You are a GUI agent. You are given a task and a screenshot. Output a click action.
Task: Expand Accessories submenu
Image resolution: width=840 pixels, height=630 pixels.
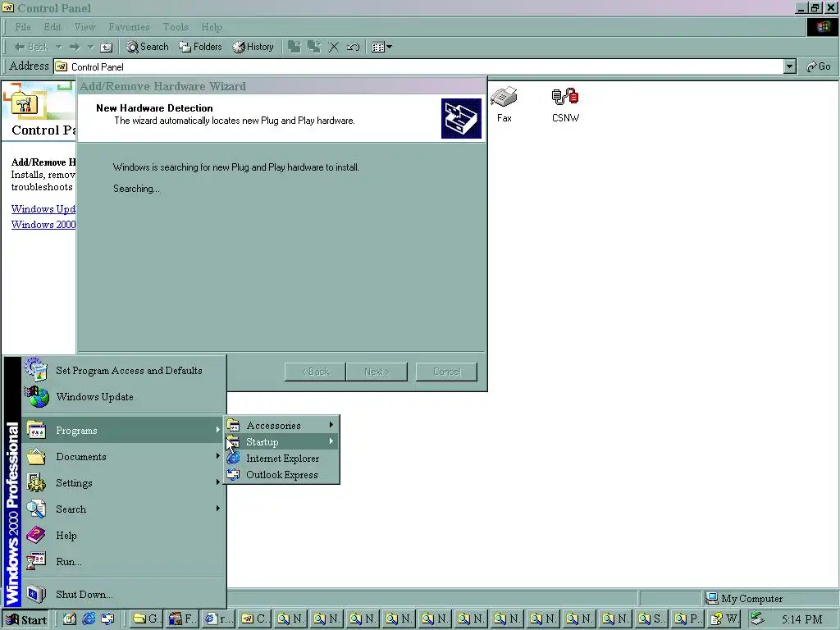(x=282, y=426)
